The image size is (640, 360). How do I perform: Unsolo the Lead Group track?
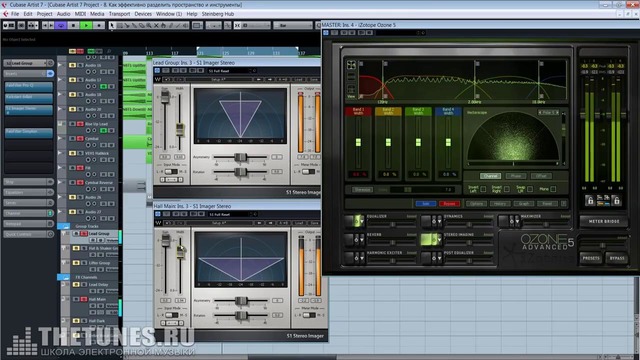[x=84, y=233]
